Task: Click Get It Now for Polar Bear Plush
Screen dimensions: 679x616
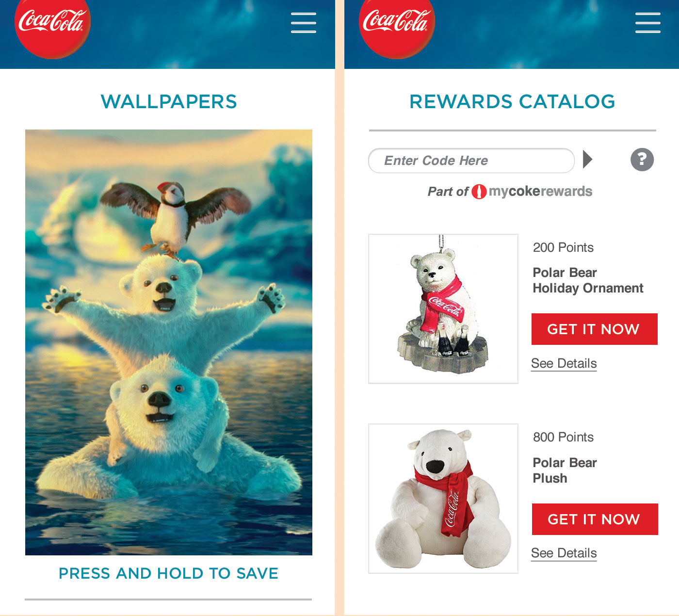Action: coord(595,519)
